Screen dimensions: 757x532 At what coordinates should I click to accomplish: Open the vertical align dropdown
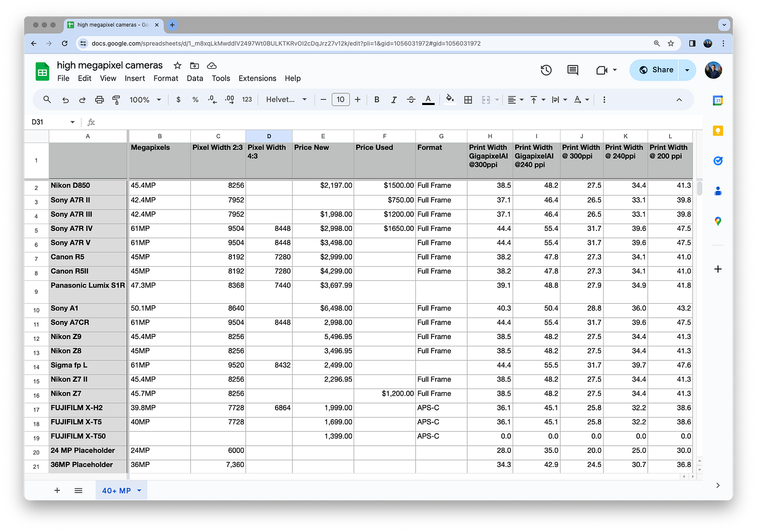point(538,99)
